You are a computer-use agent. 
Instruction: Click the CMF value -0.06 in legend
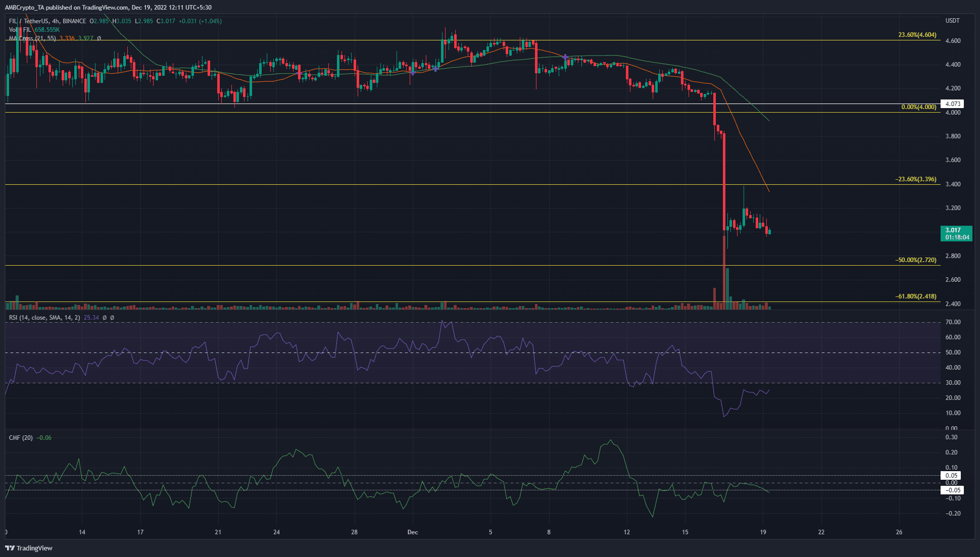click(x=44, y=438)
